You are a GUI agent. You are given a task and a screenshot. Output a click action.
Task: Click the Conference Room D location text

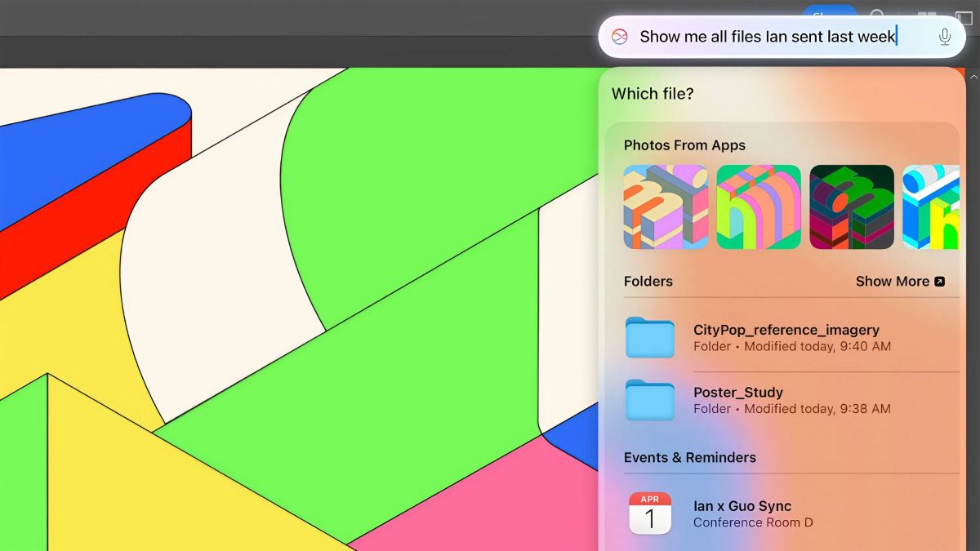pos(753,522)
